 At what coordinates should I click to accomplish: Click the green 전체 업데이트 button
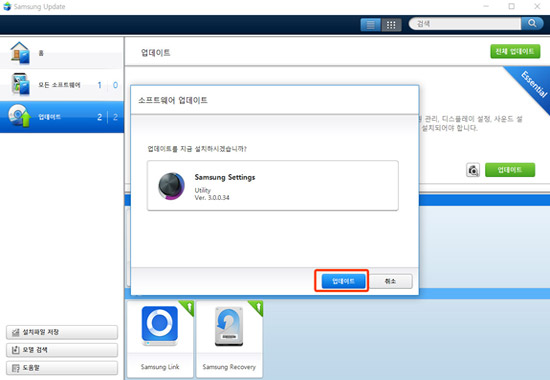pos(515,52)
